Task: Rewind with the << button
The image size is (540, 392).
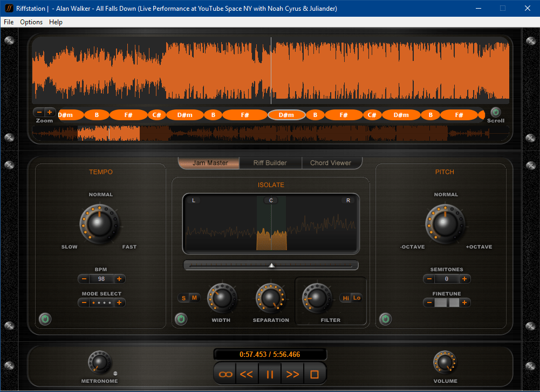Action: coord(247,374)
